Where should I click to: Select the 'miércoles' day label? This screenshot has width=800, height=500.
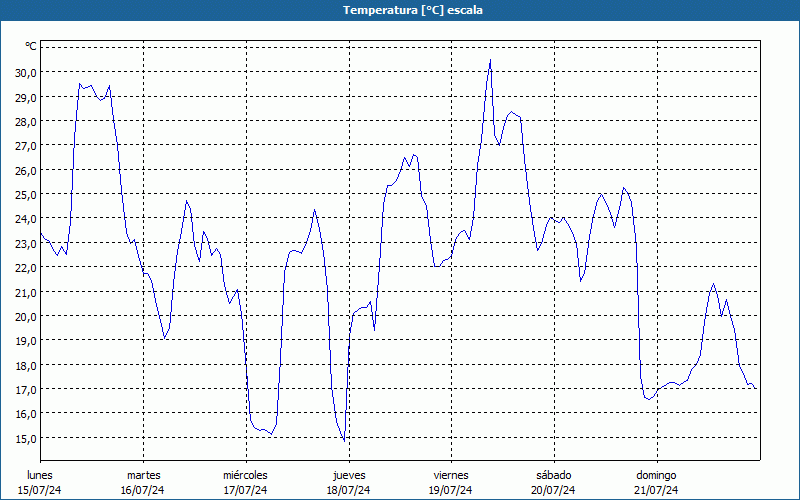click(245, 475)
